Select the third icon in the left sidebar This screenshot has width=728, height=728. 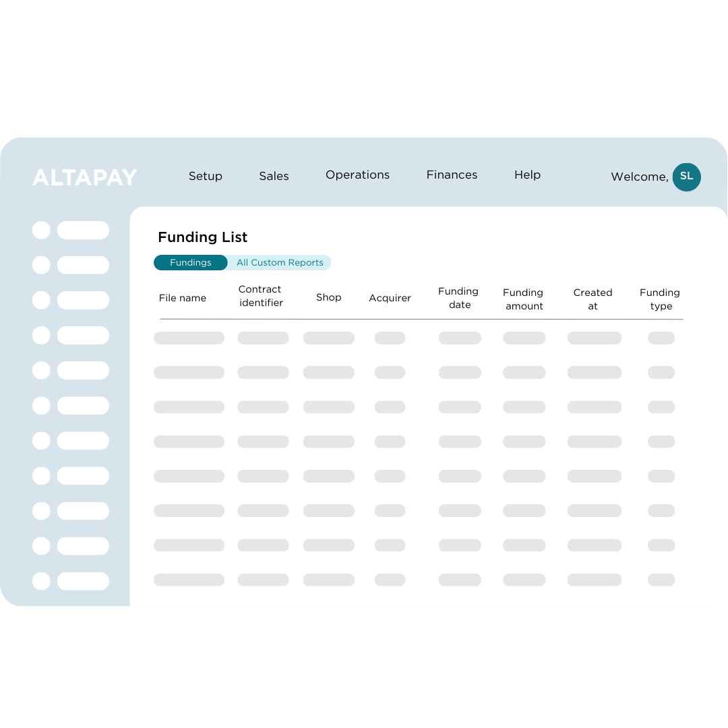pyautogui.click(x=41, y=300)
